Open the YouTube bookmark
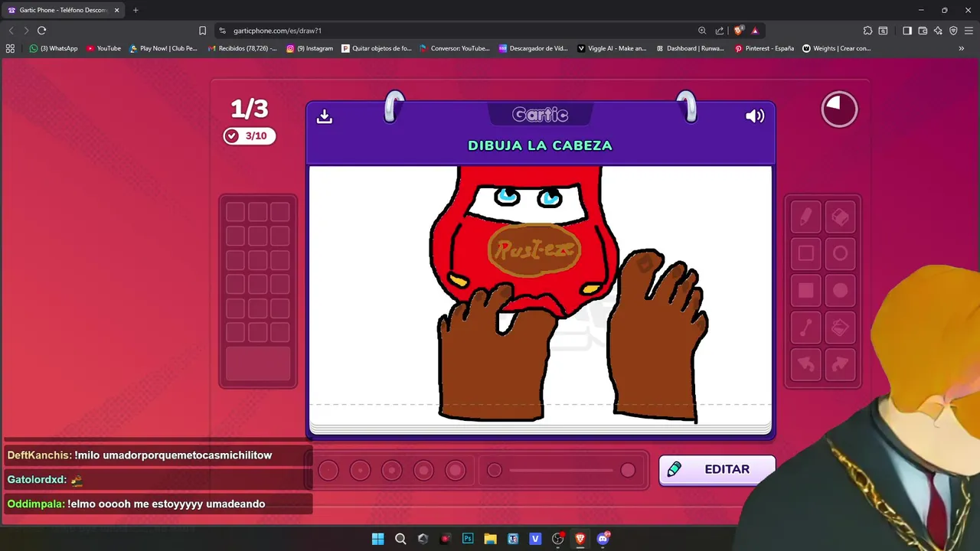Image resolution: width=980 pixels, height=551 pixels. (x=103, y=48)
